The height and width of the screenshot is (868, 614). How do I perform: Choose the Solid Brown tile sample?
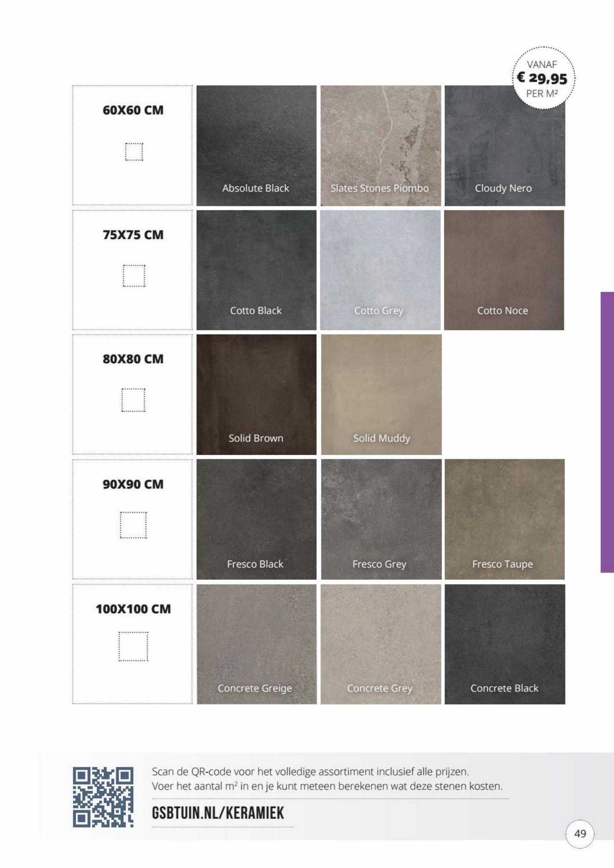click(257, 395)
